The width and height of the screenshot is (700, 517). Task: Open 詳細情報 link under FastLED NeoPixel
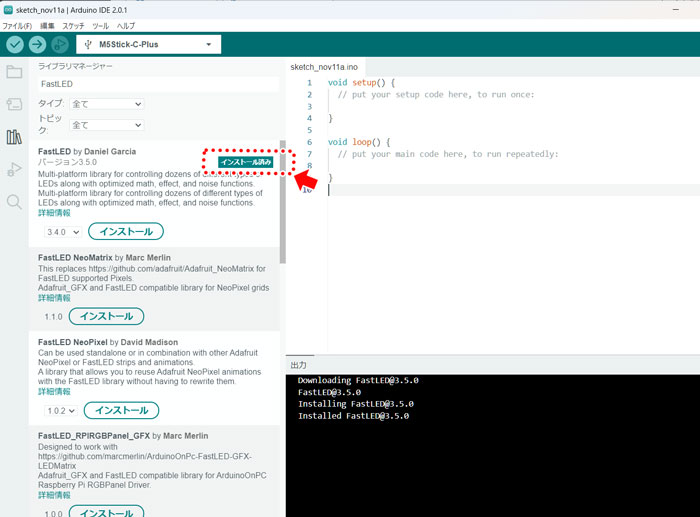pyautogui.click(x=54, y=392)
